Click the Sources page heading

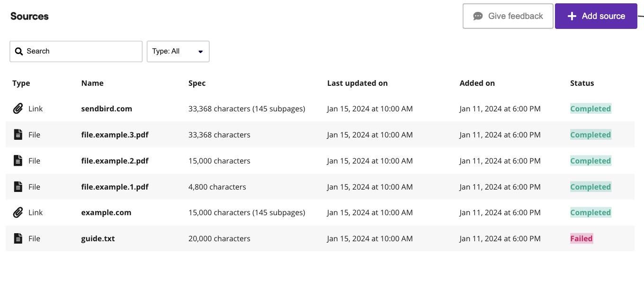[29, 16]
